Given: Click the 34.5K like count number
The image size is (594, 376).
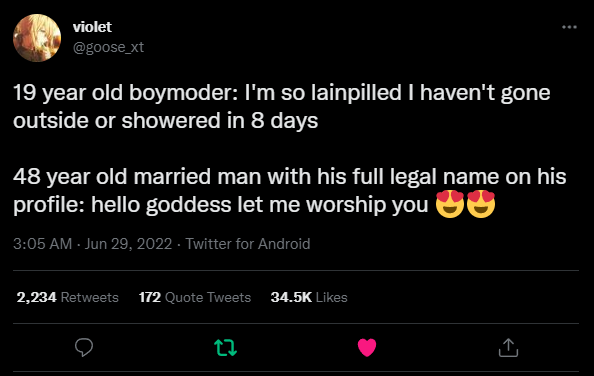Looking at the screenshot, I should pos(291,297).
